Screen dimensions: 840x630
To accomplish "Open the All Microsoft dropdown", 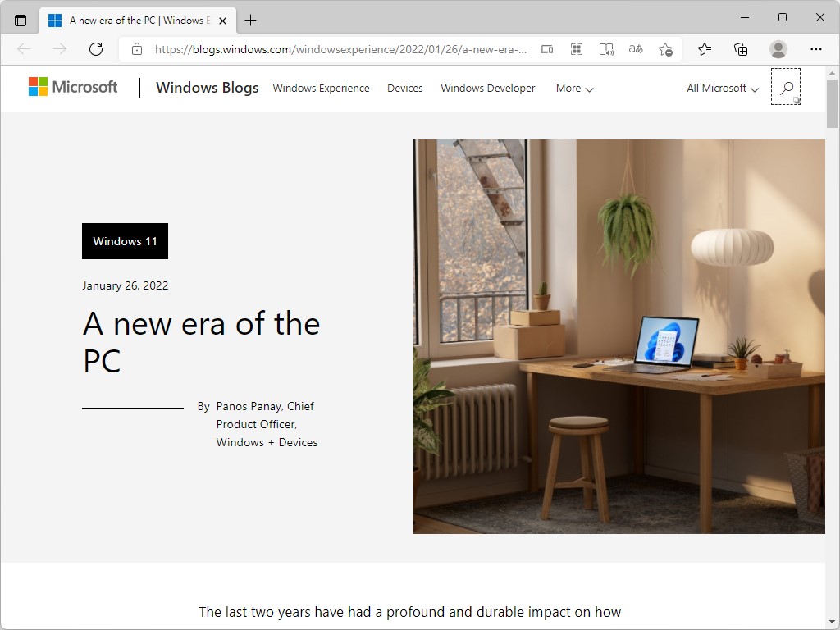I will [x=720, y=88].
